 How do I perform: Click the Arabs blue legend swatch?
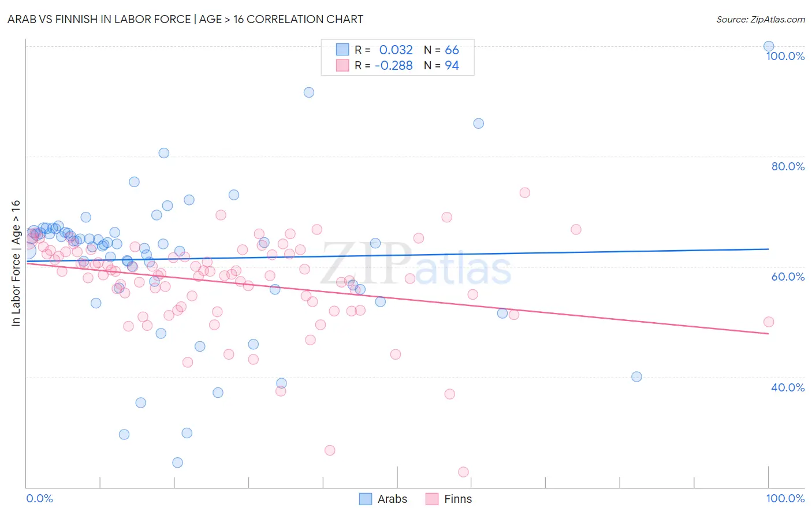click(x=366, y=499)
